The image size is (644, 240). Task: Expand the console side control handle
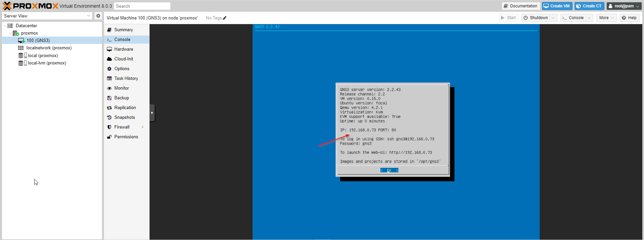pos(152,113)
